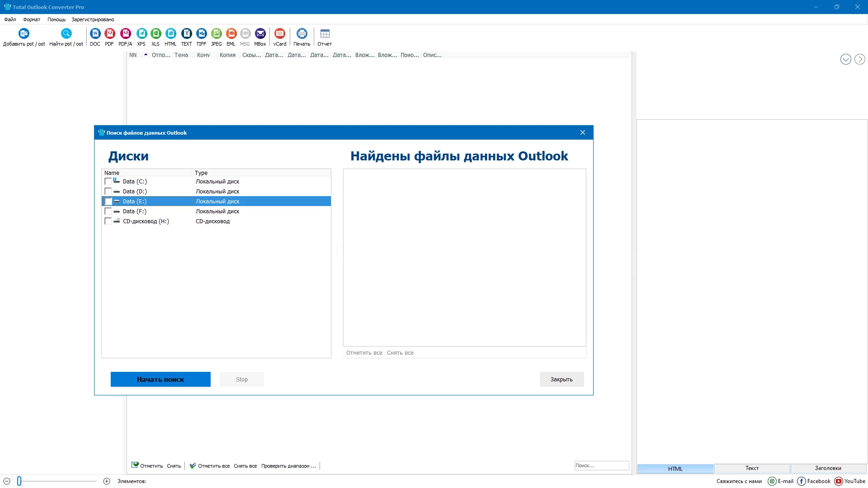Viewport: 868px width, 488px height.
Task: Select the MBox export icon
Action: [x=260, y=33]
